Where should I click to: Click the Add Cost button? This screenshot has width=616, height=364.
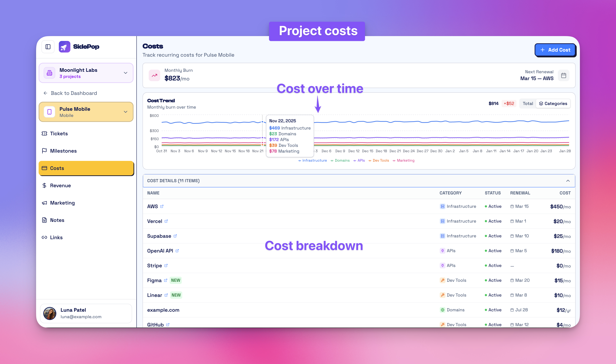pos(555,50)
